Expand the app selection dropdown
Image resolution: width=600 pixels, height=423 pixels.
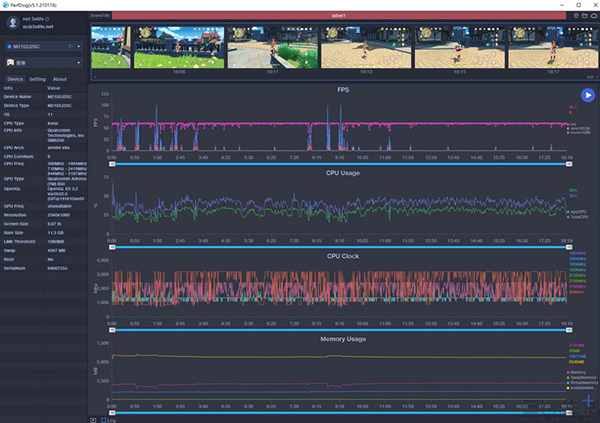click(x=80, y=61)
